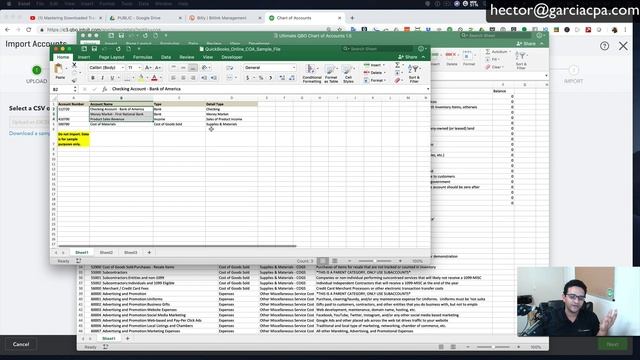Click Format as Table in front Excel window
The width and height of the screenshot is (640, 360).
[331, 73]
